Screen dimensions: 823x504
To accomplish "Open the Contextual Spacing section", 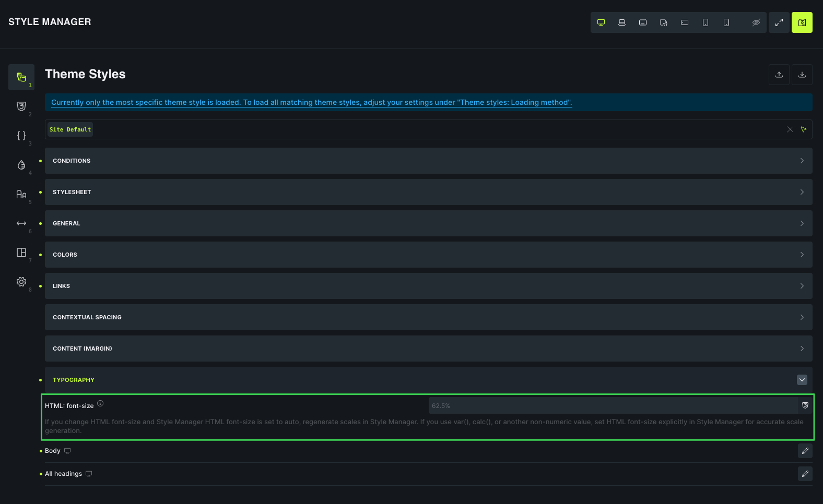I will pos(428,317).
